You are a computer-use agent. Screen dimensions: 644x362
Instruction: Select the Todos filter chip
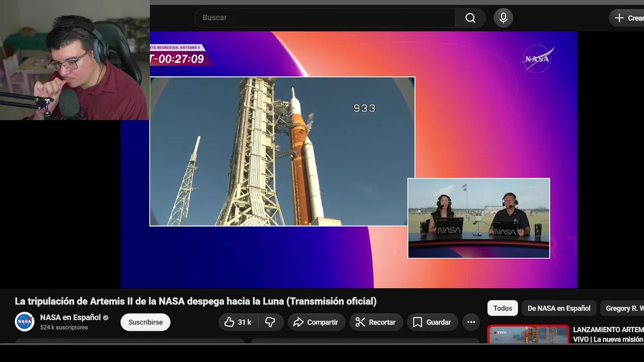503,308
